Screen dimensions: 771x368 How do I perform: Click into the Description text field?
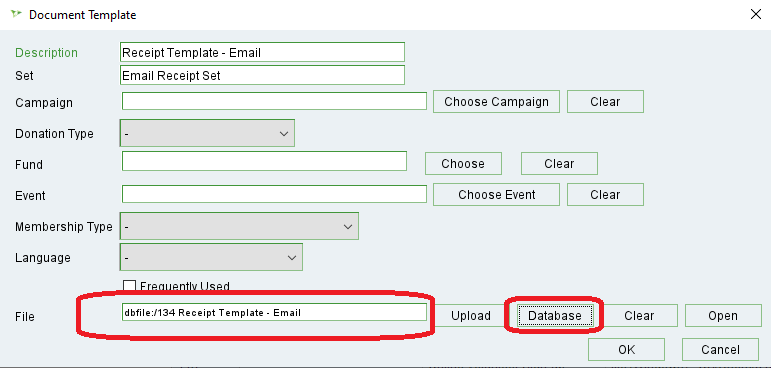[262, 52]
